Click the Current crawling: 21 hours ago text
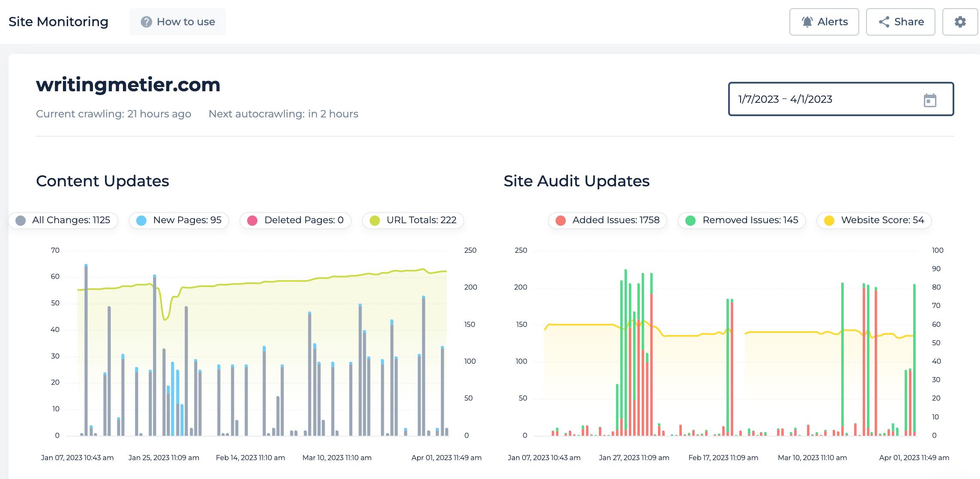980x479 pixels. [x=114, y=114]
